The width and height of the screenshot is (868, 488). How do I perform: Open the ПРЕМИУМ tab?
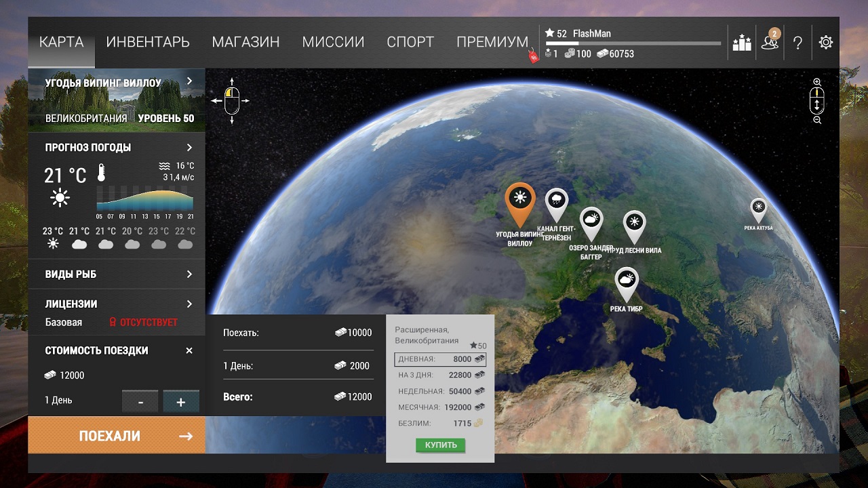(492, 42)
